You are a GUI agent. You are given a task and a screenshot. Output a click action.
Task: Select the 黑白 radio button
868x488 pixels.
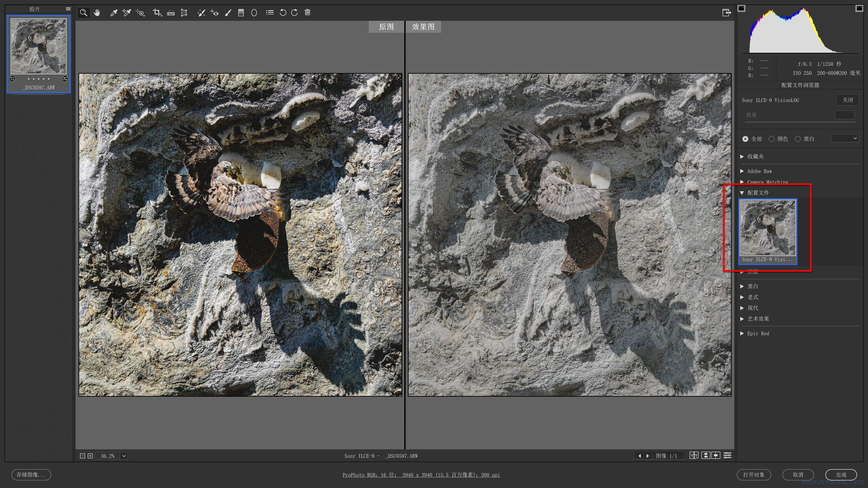tap(798, 139)
